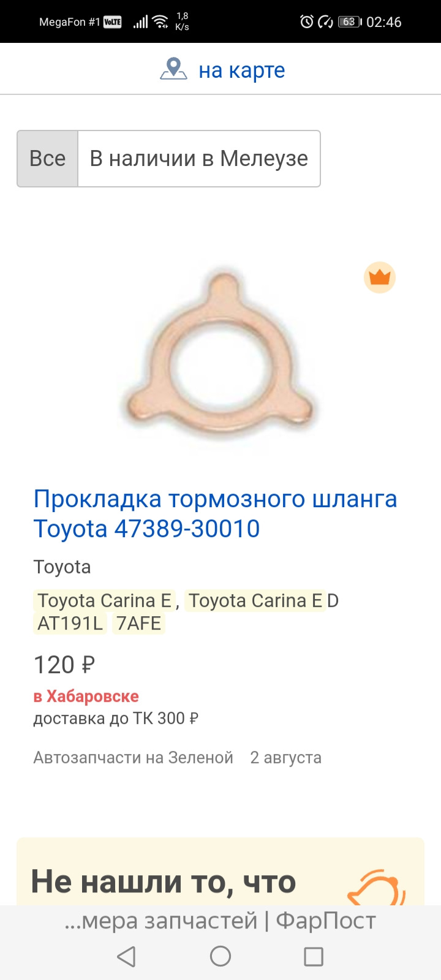Tap the map pin icon
The image size is (441, 980).
coord(173,69)
